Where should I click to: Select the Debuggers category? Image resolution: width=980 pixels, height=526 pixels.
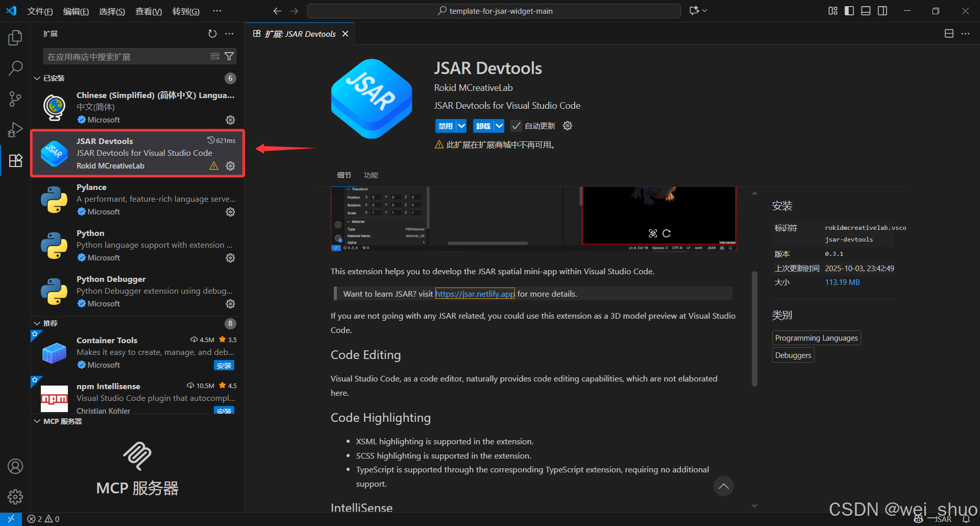(793, 355)
